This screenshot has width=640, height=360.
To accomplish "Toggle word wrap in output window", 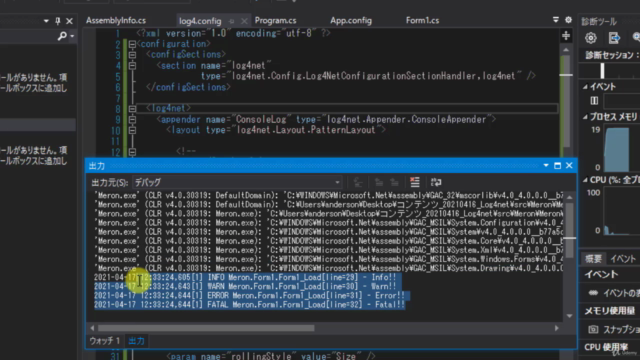I will pos(436,182).
